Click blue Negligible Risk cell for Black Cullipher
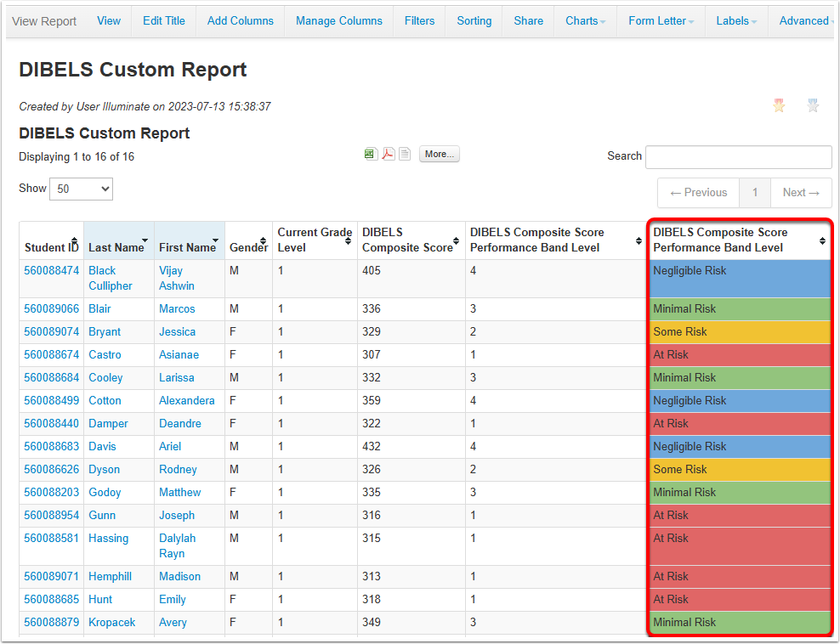This screenshot has width=840, height=644. [x=740, y=279]
